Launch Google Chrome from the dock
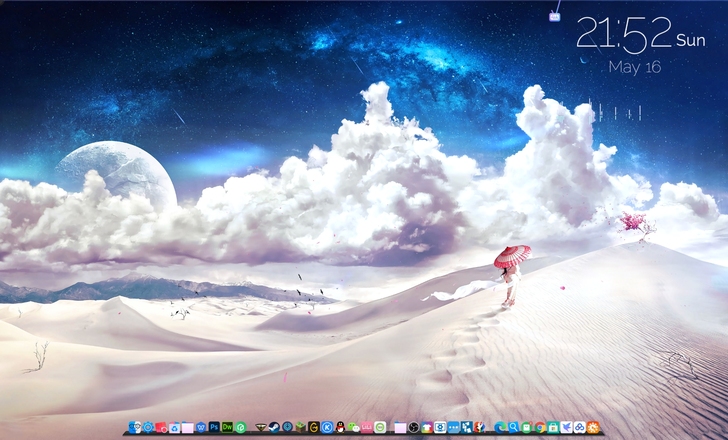The image size is (728, 440). (540, 427)
